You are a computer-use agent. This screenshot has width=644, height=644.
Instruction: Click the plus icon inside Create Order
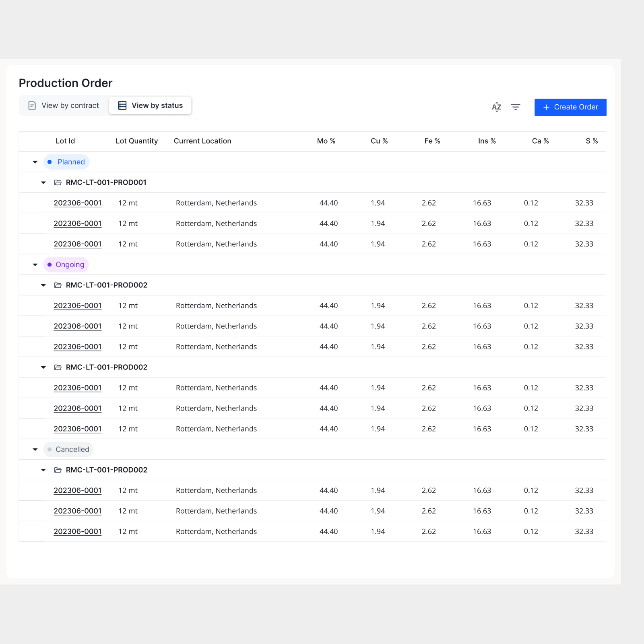tap(546, 107)
